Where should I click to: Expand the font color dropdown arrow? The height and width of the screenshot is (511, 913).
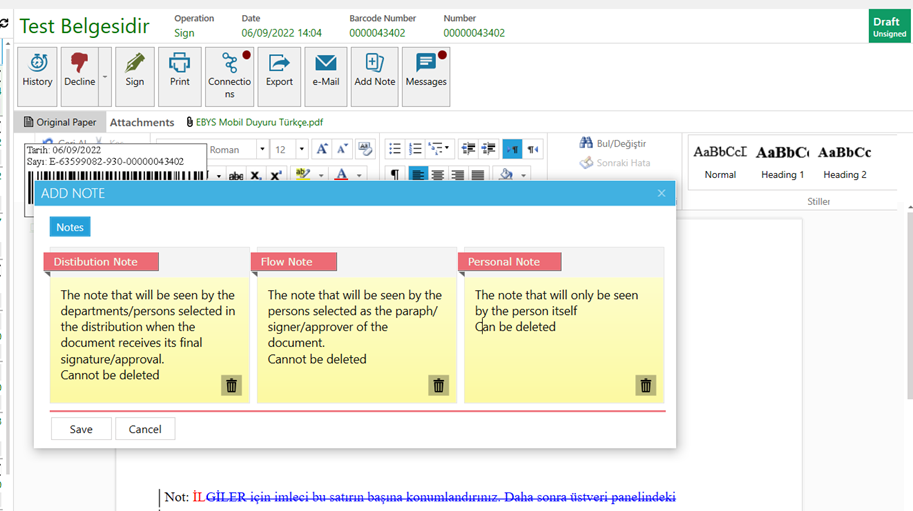(x=358, y=176)
